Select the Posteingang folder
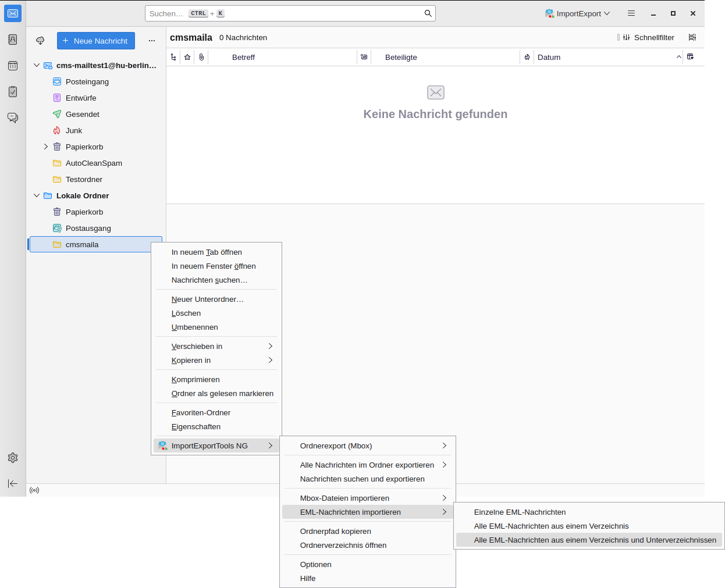The width and height of the screenshot is (725, 588). click(x=87, y=81)
